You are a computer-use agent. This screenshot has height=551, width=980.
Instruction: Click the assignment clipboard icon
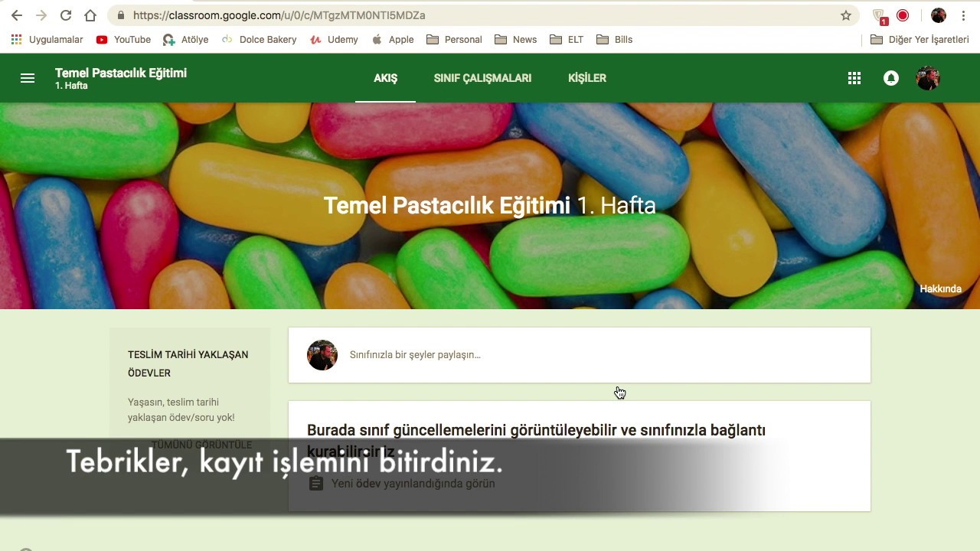click(316, 484)
